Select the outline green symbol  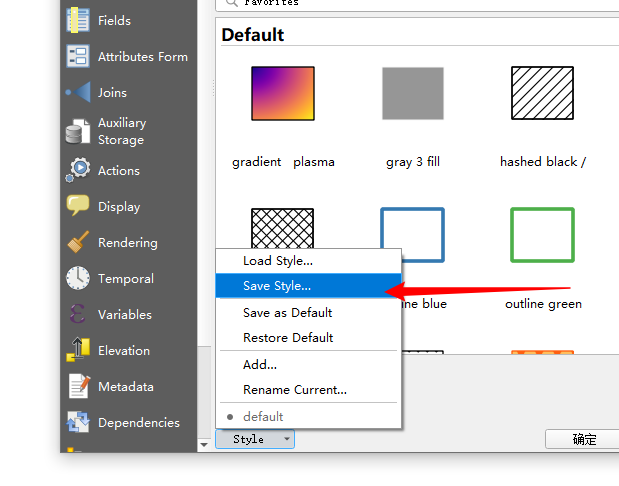pos(542,235)
